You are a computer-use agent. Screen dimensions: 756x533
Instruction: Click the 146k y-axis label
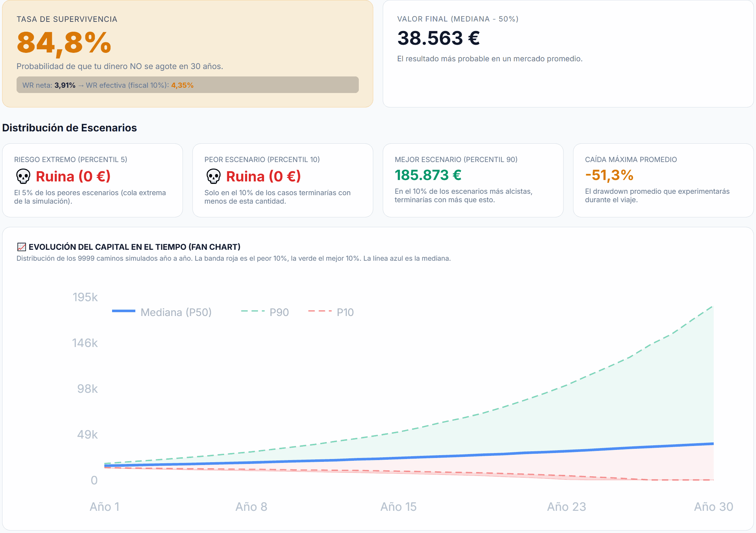coord(85,343)
